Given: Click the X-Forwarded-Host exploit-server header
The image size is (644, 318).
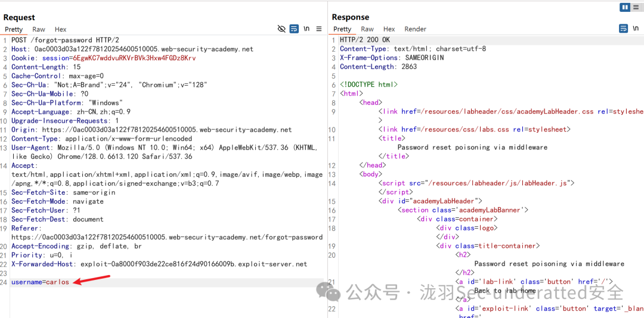Looking at the screenshot, I should point(159,264).
